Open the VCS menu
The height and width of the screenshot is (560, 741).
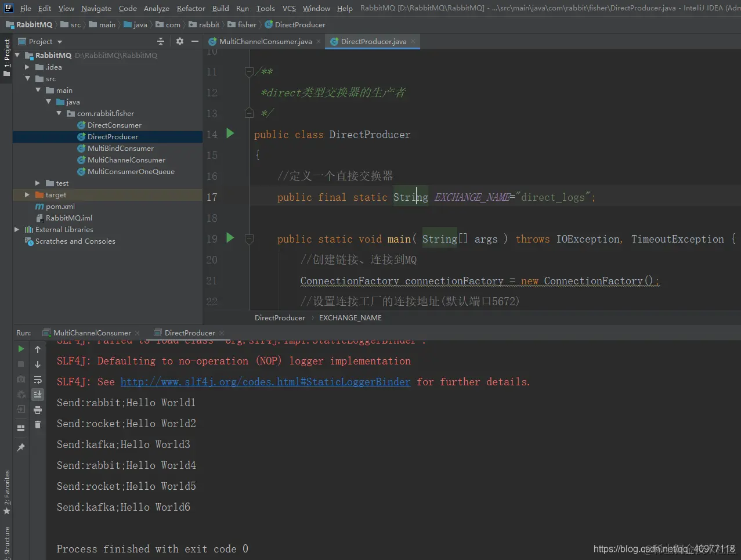pos(289,8)
